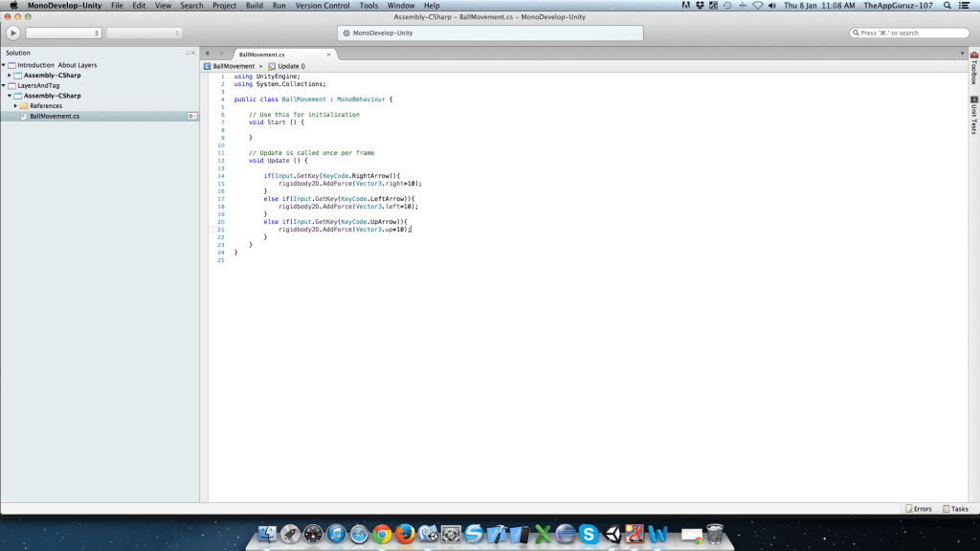Click the Dropbox menu bar icon

tap(700, 6)
